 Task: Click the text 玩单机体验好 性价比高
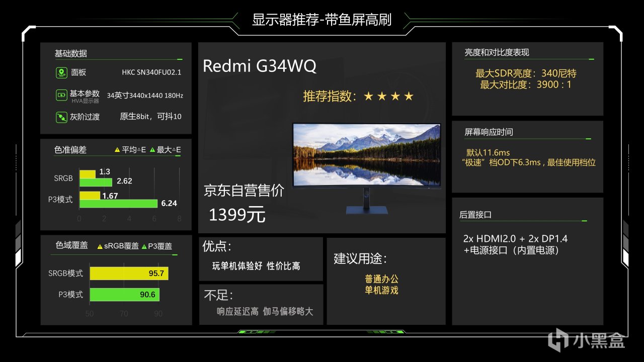[256, 266]
